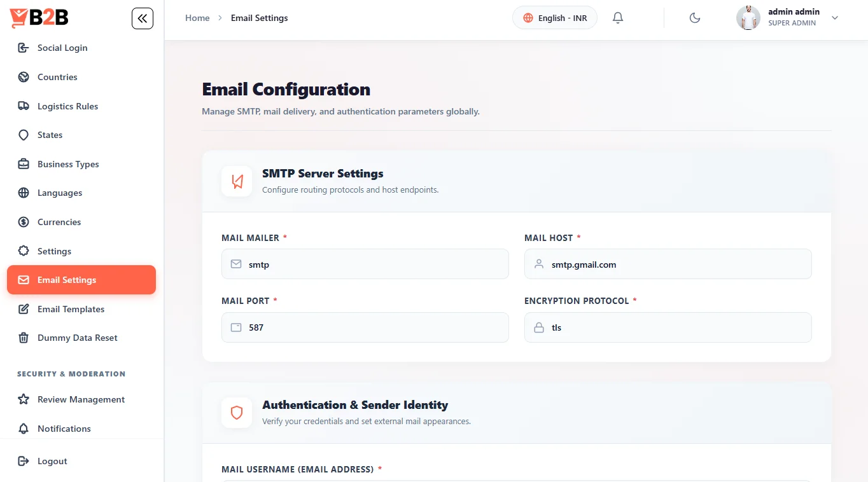The width and height of the screenshot is (868, 482).
Task: Click the SMTP Server Settings section icon
Action: click(x=237, y=181)
